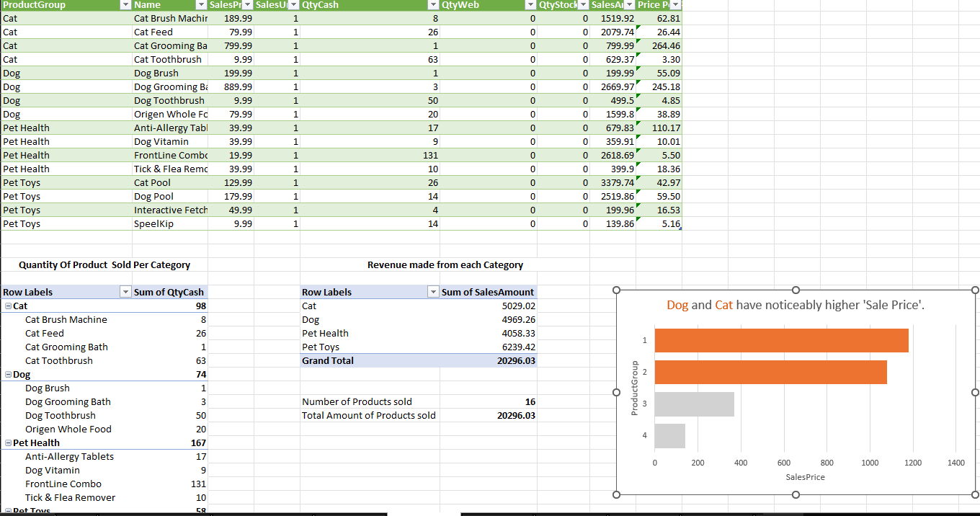
Task: Open the Name column filter
Action: click(200, 5)
